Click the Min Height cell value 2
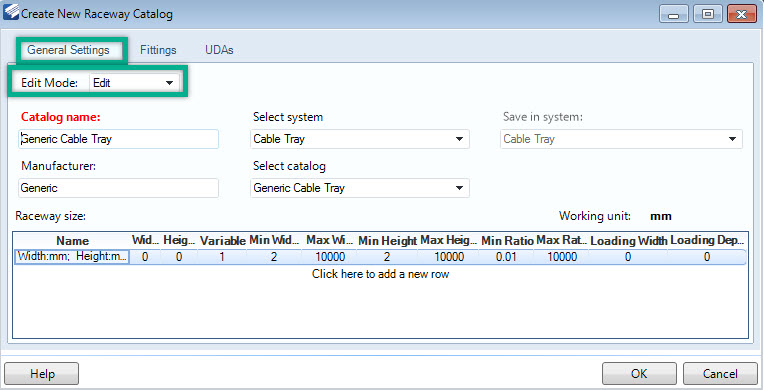The width and height of the screenshot is (764, 390). tap(387, 257)
